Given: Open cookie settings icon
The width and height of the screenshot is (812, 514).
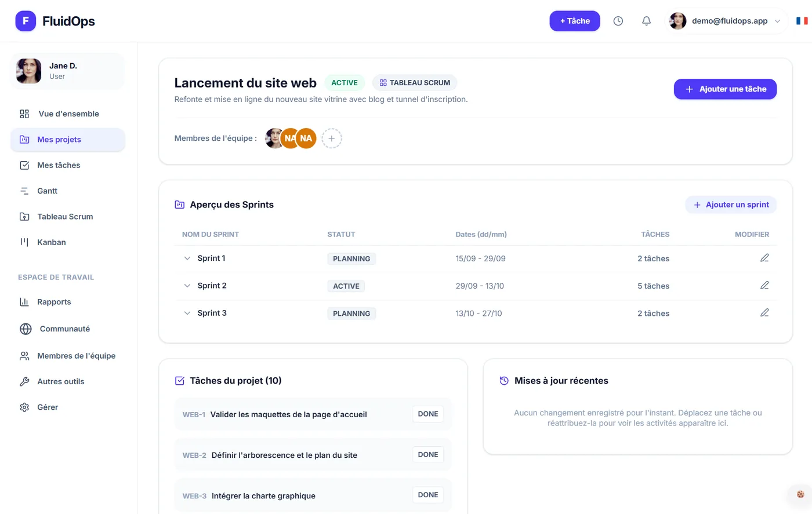Looking at the screenshot, I should click(800, 494).
